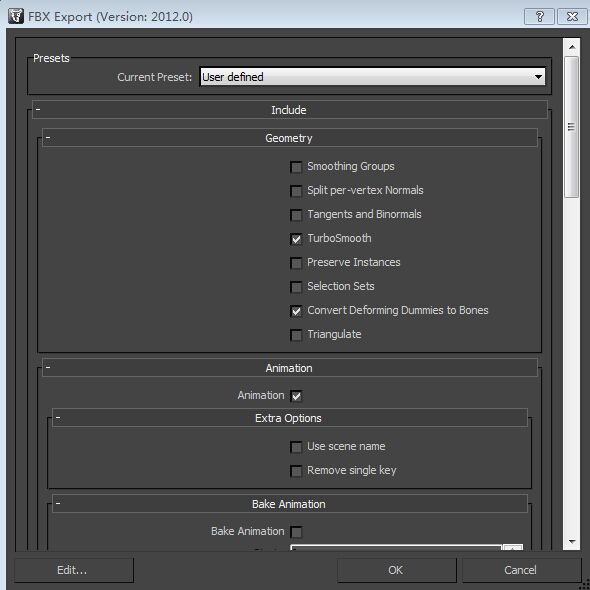Image resolution: width=590 pixels, height=590 pixels.
Task: Click the FBX application icon in title bar
Action: [x=16, y=16]
